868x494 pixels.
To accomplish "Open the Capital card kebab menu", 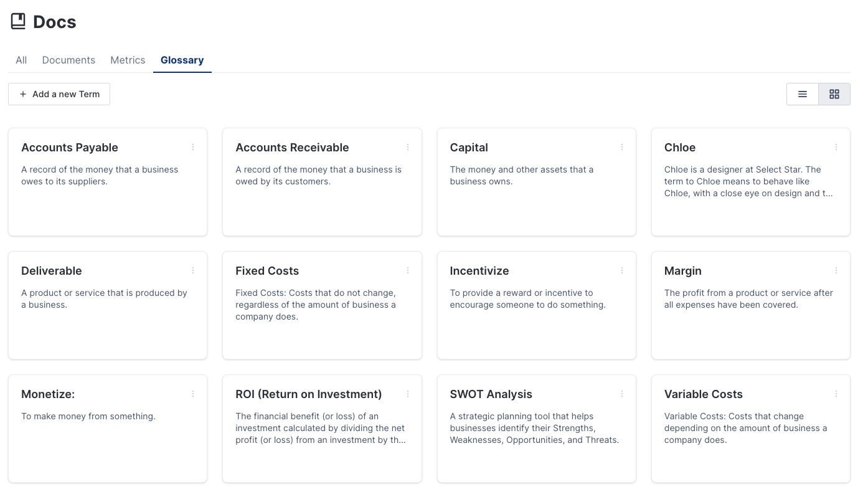I will (622, 148).
